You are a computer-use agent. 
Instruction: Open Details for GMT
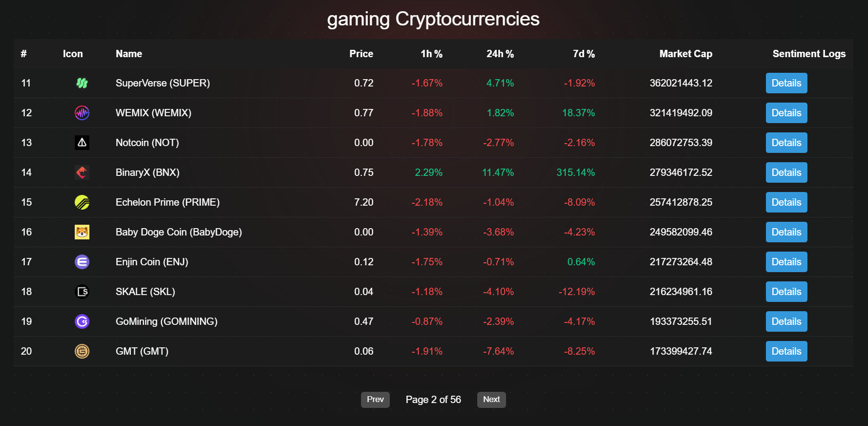[x=786, y=351]
